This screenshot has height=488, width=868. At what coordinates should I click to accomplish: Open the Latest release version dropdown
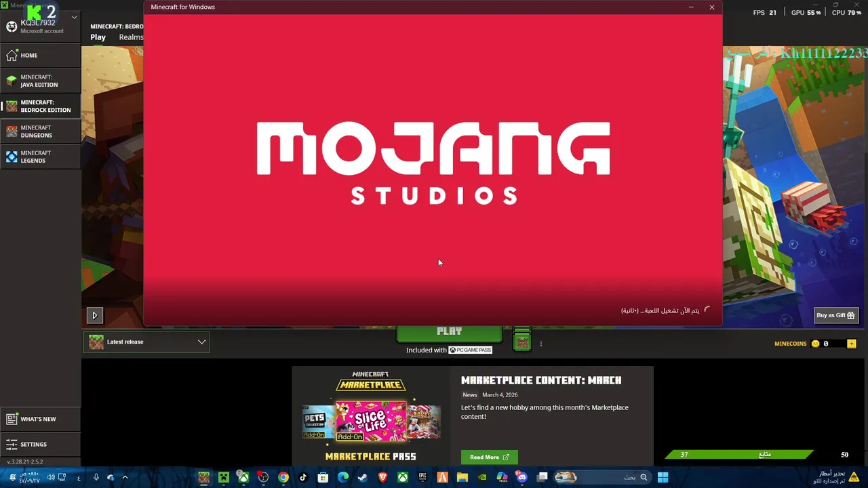(x=146, y=342)
